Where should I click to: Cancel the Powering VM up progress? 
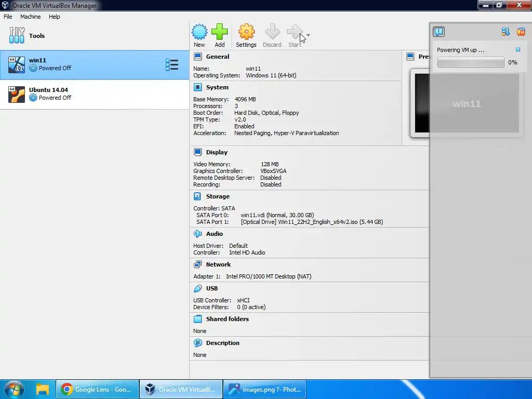[x=518, y=49]
